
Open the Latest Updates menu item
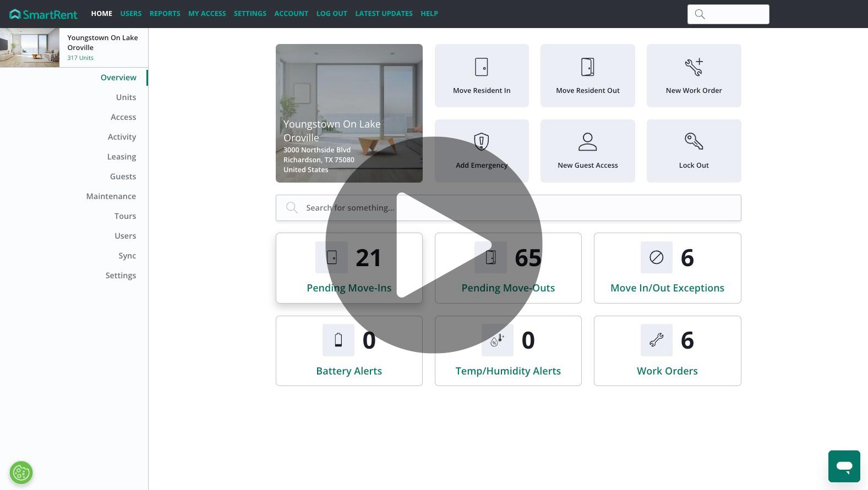pyautogui.click(x=384, y=14)
